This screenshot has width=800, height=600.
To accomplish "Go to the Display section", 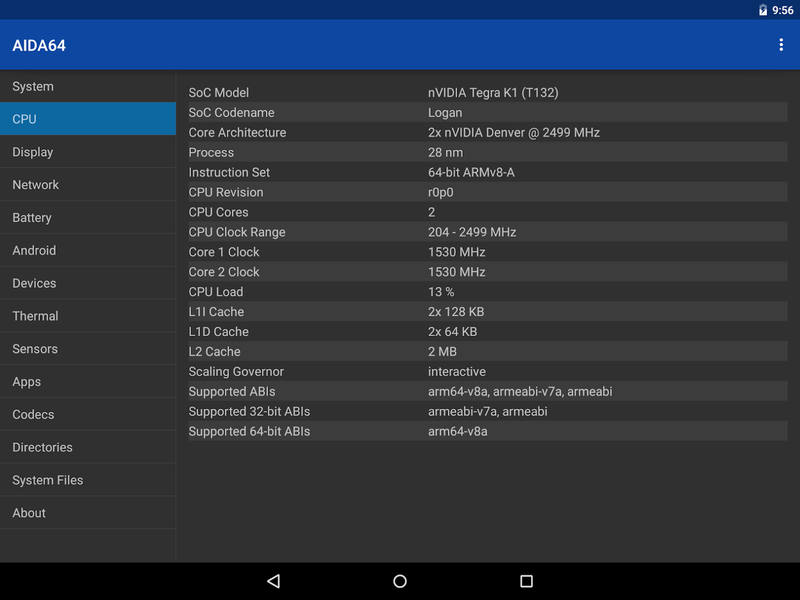I will [88, 152].
